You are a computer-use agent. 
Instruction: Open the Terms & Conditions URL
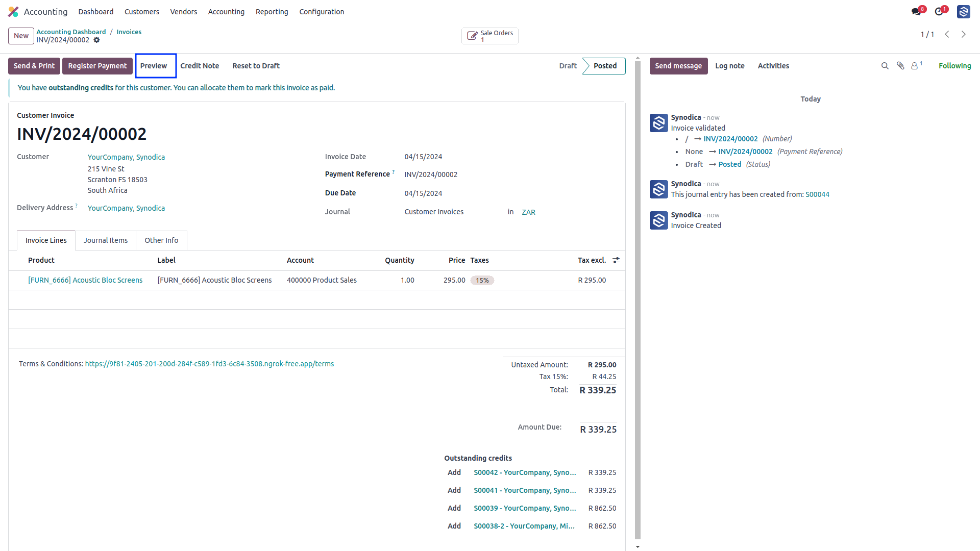(x=209, y=364)
